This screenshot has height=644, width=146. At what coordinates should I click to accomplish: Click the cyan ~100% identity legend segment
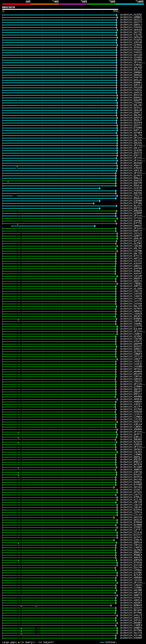(x=130, y=4)
